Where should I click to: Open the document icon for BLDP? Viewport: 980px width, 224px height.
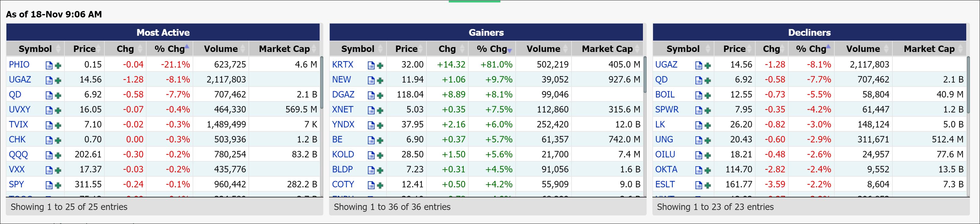371,170
